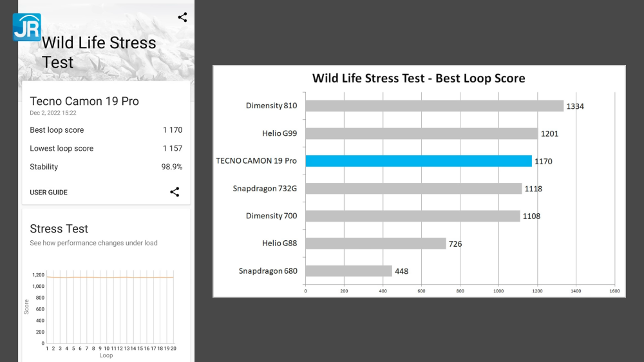Screen dimensions: 644x362
Task: Tap the share icon beside USER GUIDE
Action: [x=175, y=192]
